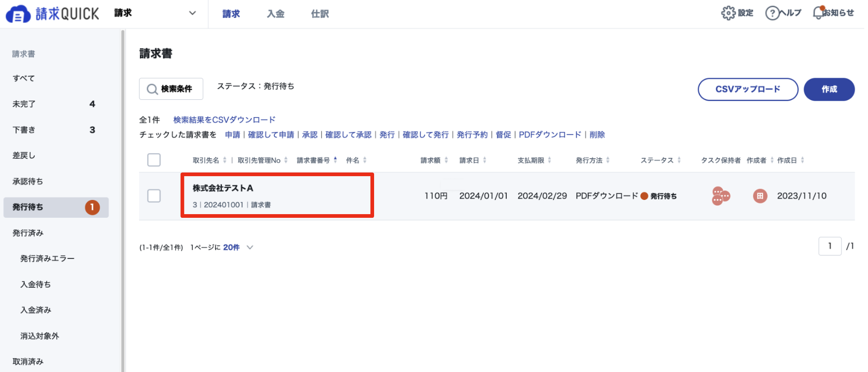
Task: Click the task holder chat bubble icon
Action: click(720, 196)
